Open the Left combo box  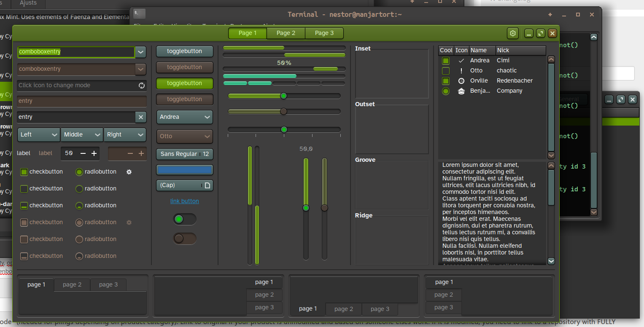pos(39,135)
